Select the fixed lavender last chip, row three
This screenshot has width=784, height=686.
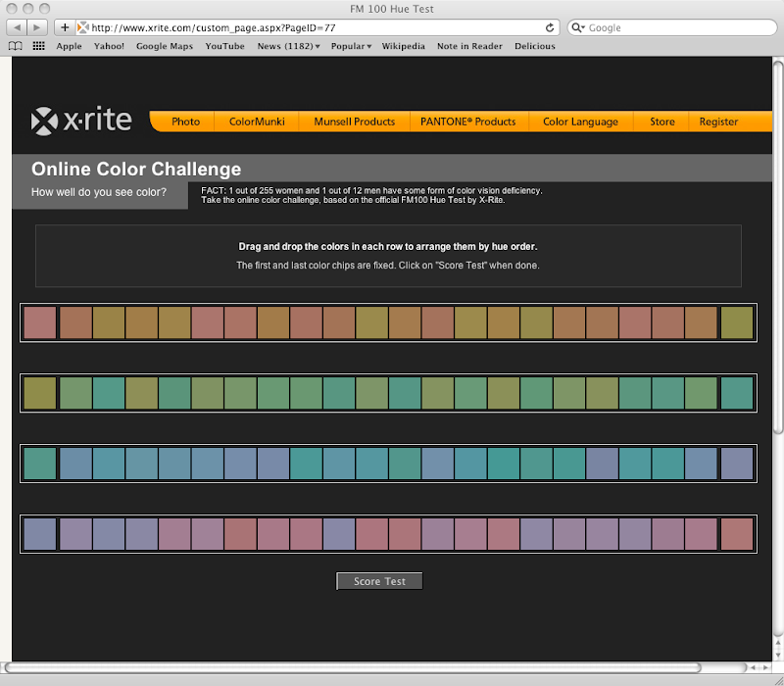(x=737, y=464)
